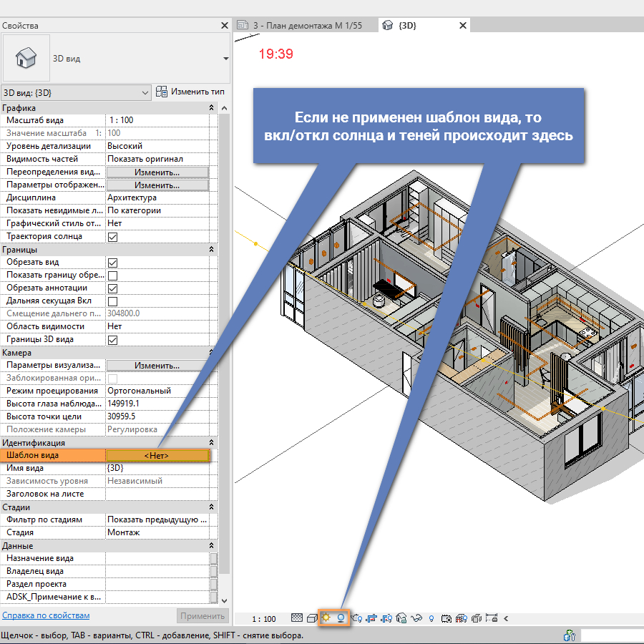Screen dimensions: 644x644
Task: Click Reveal Hidden Elements lightbulb icon
Action: click(431, 618)
